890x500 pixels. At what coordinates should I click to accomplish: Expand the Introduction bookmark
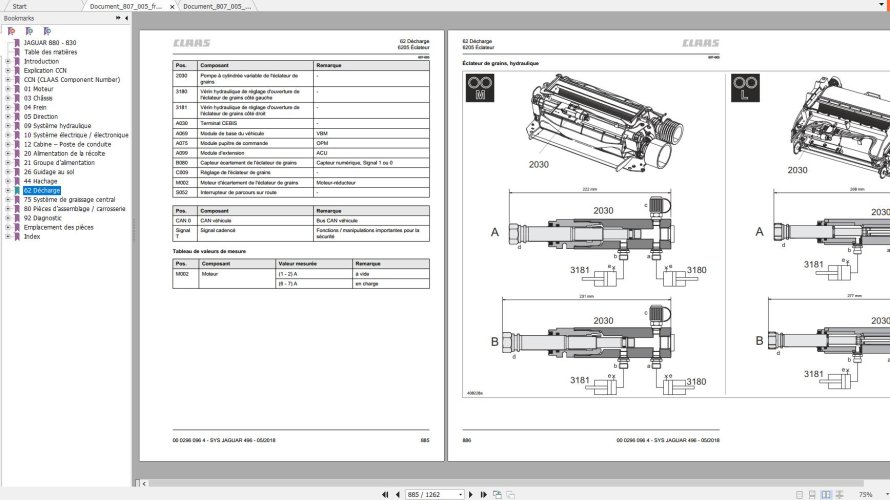(8, 61)
